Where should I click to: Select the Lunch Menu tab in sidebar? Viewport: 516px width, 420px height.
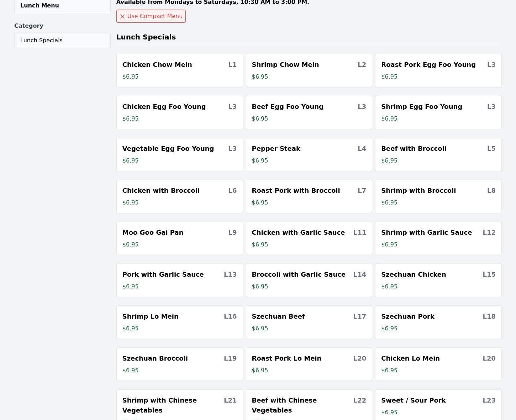(62, 6)
